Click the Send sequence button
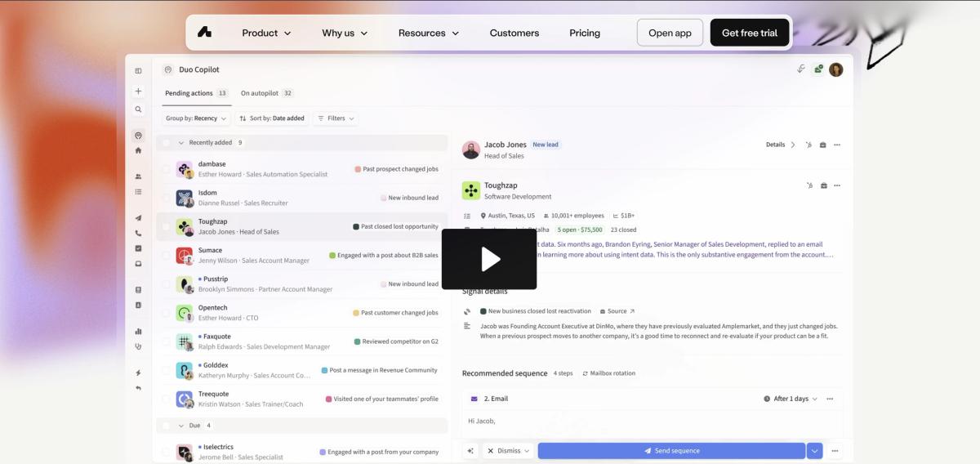980x464 pixels. point(671,451)
